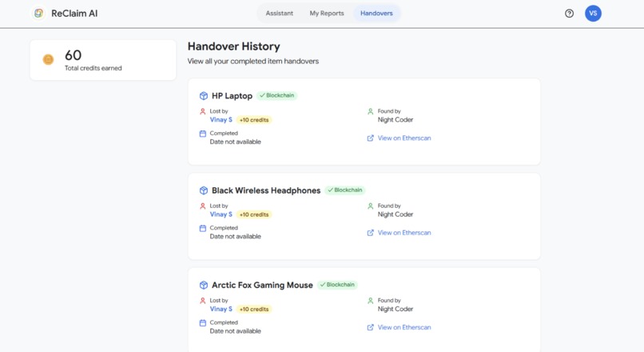The image size is (644, 352).
Task: Click the 60 total credits number
Action: point(73,55)
